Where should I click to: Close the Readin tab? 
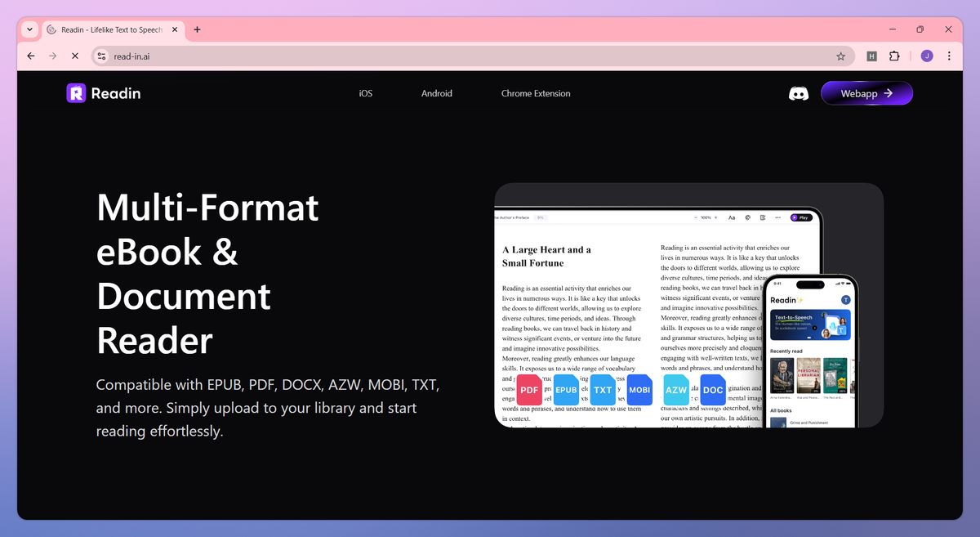(x=174, y=29)
